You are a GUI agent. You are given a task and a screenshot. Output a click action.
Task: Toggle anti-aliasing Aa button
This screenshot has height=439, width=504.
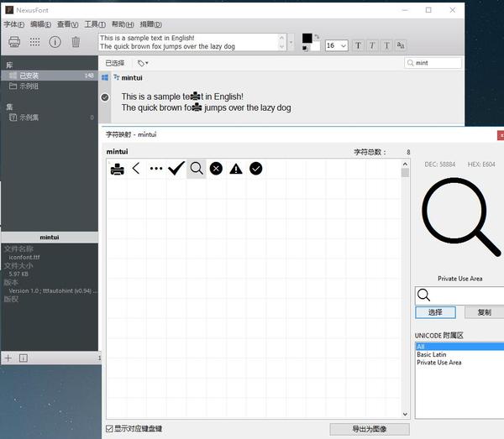401,45
